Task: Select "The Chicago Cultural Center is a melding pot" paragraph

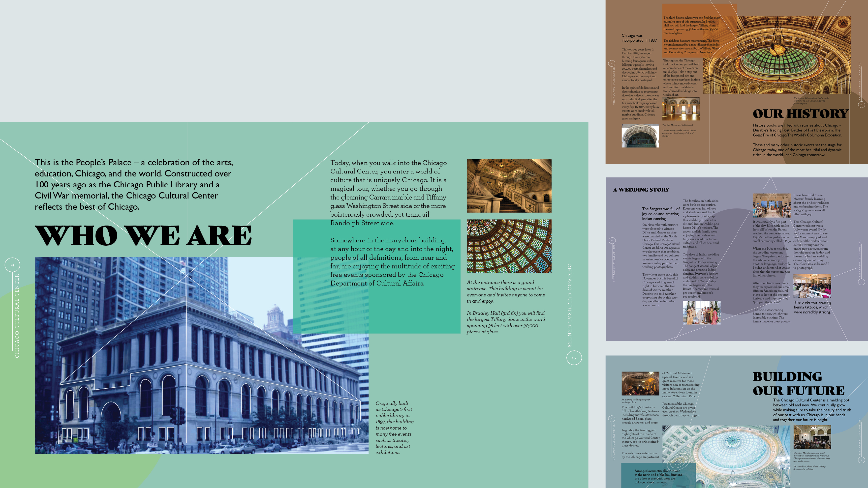Action: (812, 410)
